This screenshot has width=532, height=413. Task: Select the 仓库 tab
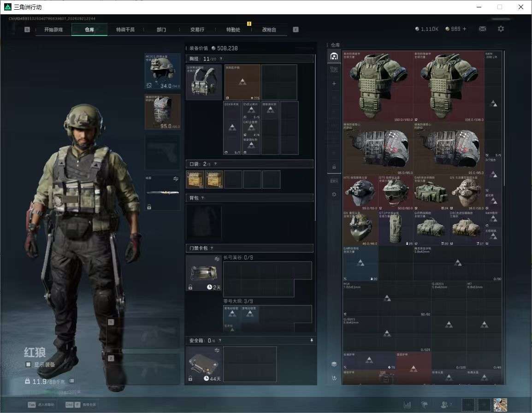coord(89,29)
